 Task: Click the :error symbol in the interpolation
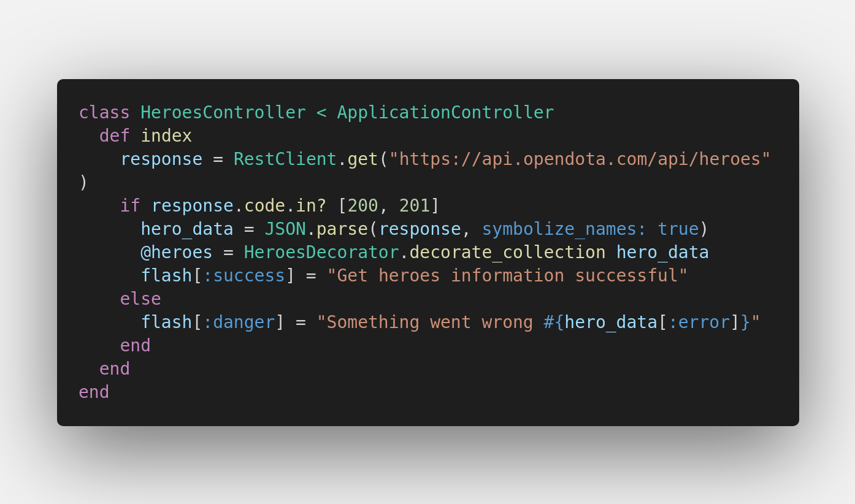coord(699,323)
